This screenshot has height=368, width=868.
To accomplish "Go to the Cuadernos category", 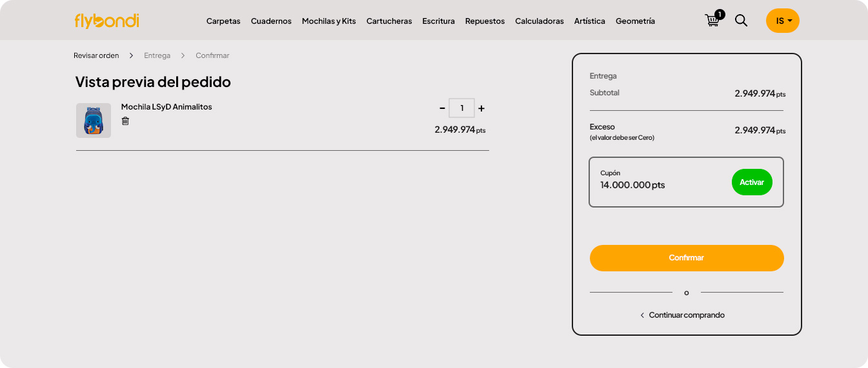I will (271, 21).
